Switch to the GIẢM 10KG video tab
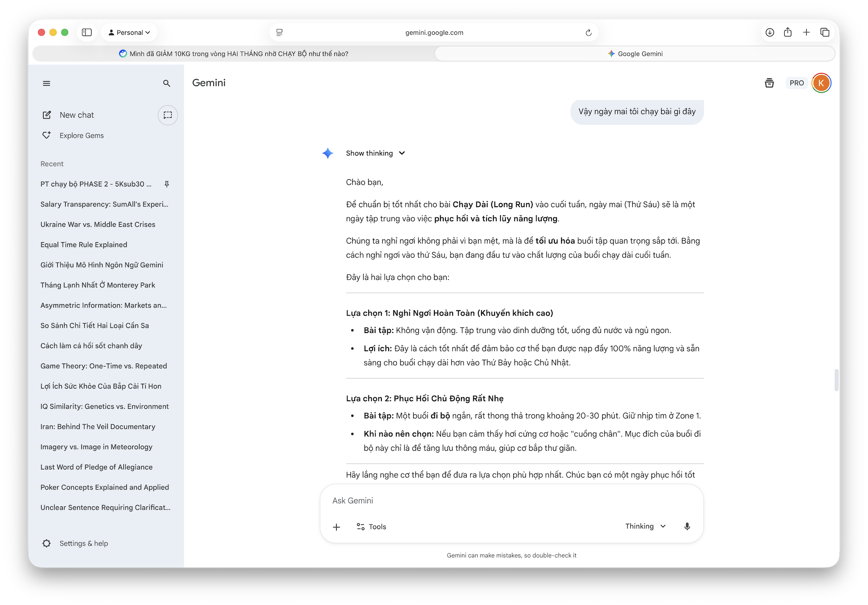Screen dimensions: 868x605 coord(234,54)
